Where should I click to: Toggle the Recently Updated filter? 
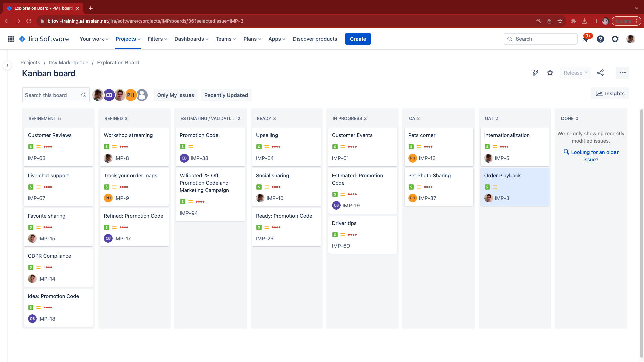coord(226,95)
